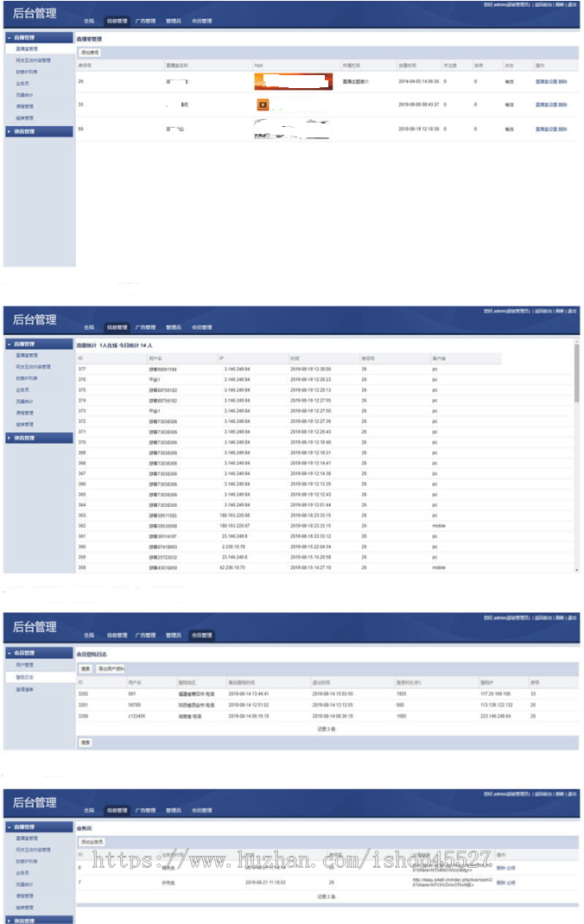Click timestamp 2019-08-19 12:30:06 in row 377

(x=310, y=370)
